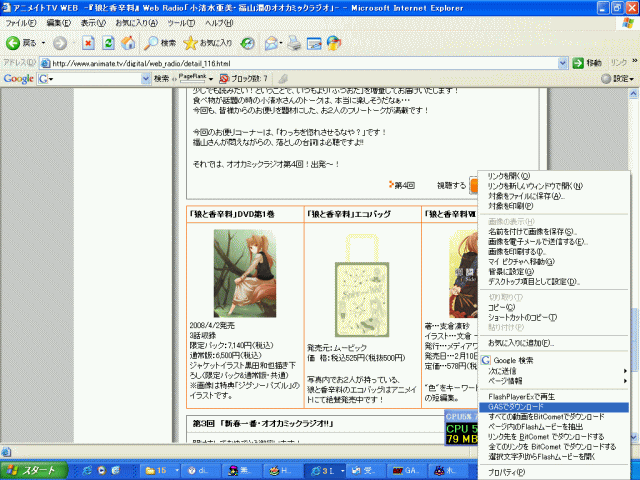Screen dimensions: 640x480
Task: Expand folder taskbar group arrow
Action: click(x=177, y=471)
